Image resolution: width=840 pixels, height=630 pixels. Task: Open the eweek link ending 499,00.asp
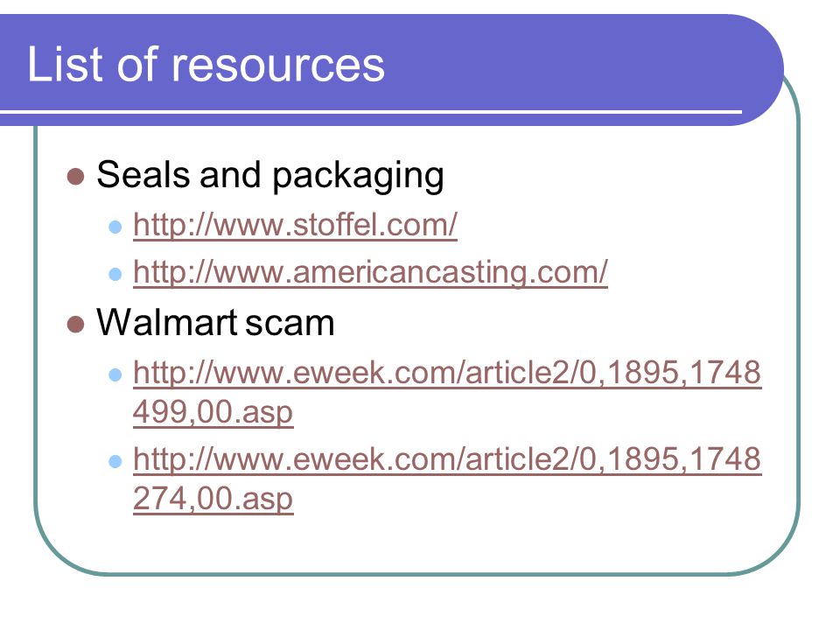447,392
